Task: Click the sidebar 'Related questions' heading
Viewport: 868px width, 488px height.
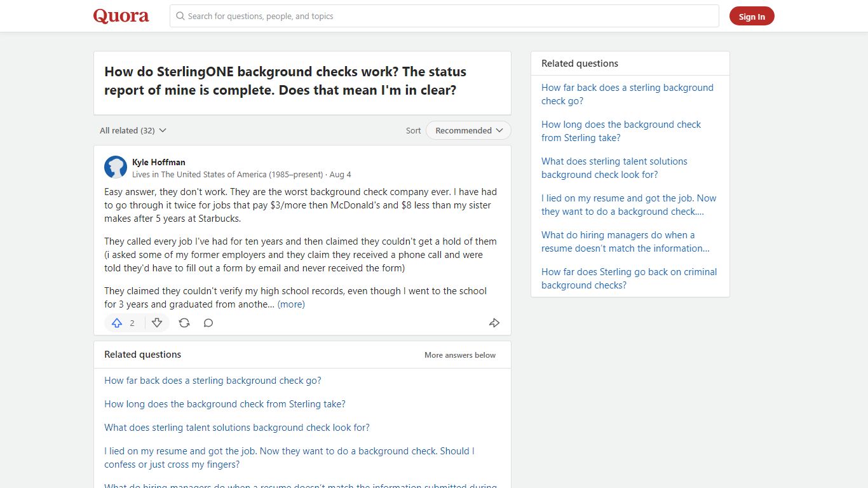Action: coord(580,64)
